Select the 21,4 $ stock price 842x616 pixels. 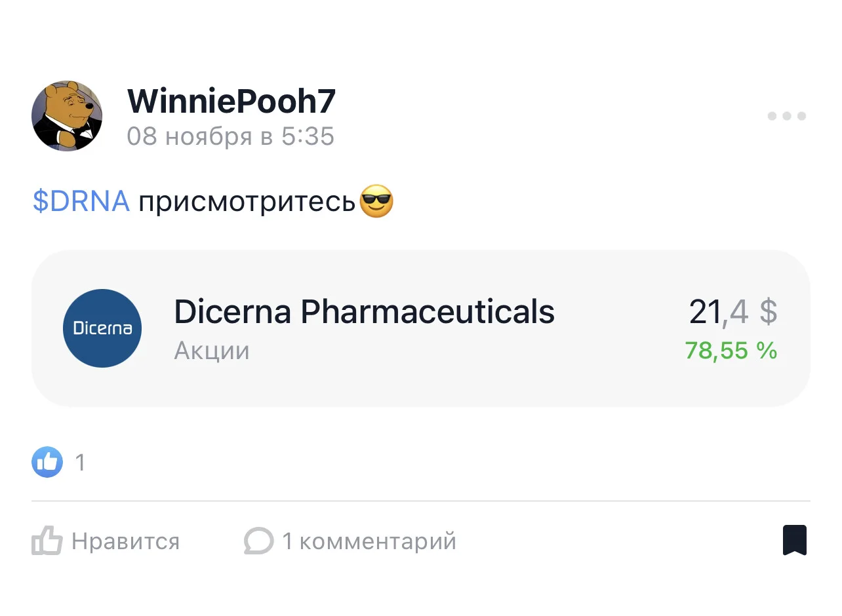[x=733, y=312]
